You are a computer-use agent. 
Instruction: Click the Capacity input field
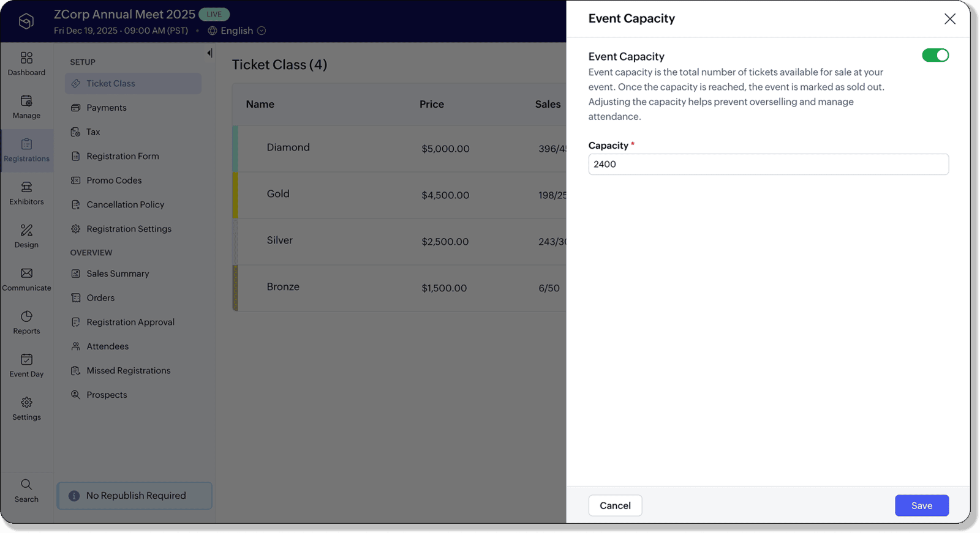pos(768,164)
